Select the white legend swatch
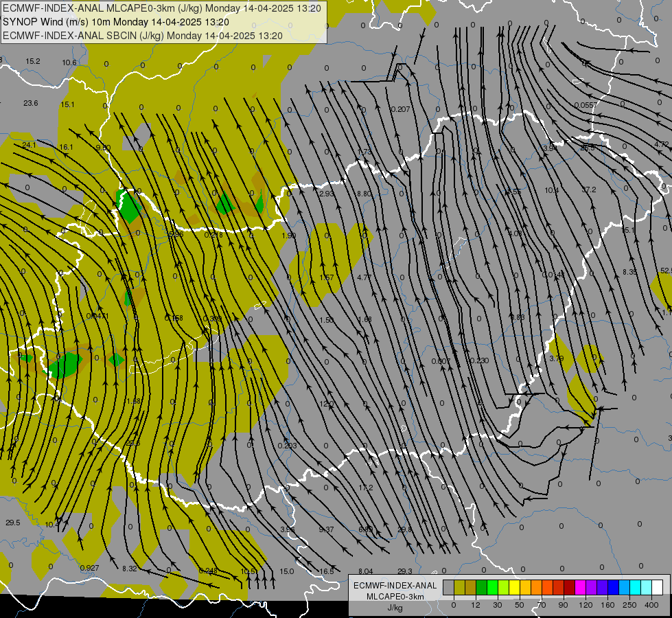 657,587
